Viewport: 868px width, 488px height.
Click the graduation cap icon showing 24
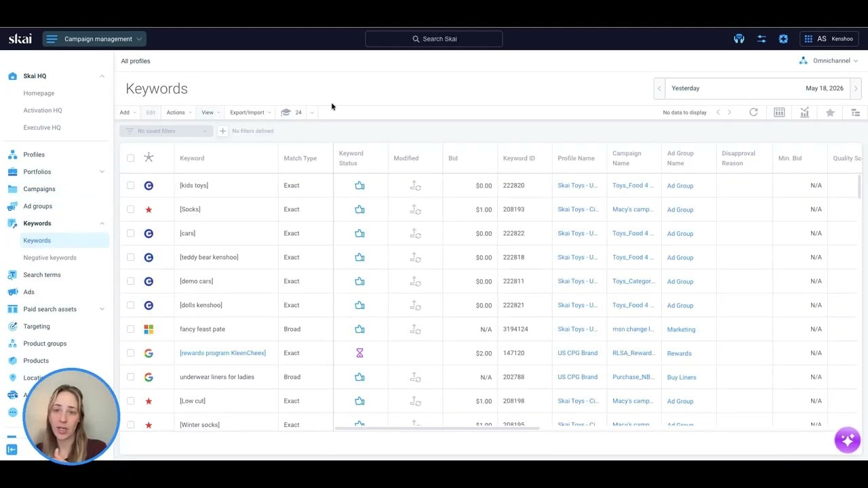[285, 113]
